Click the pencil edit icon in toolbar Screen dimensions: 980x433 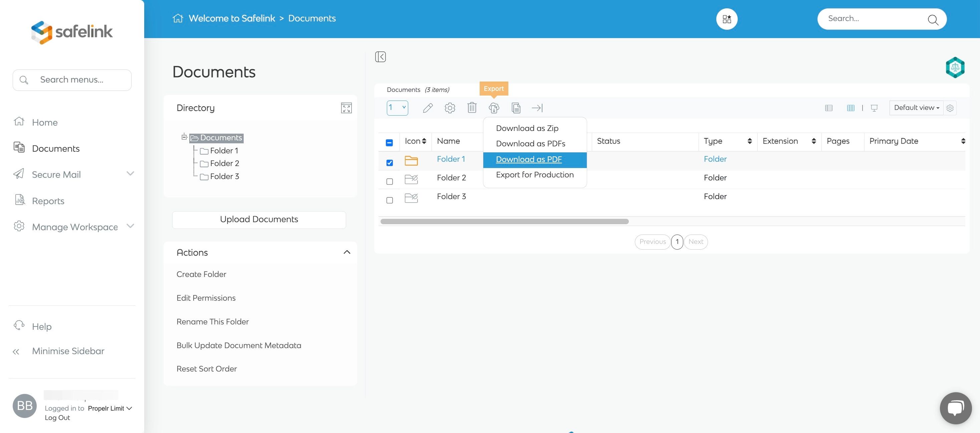(x=428, y=108)
